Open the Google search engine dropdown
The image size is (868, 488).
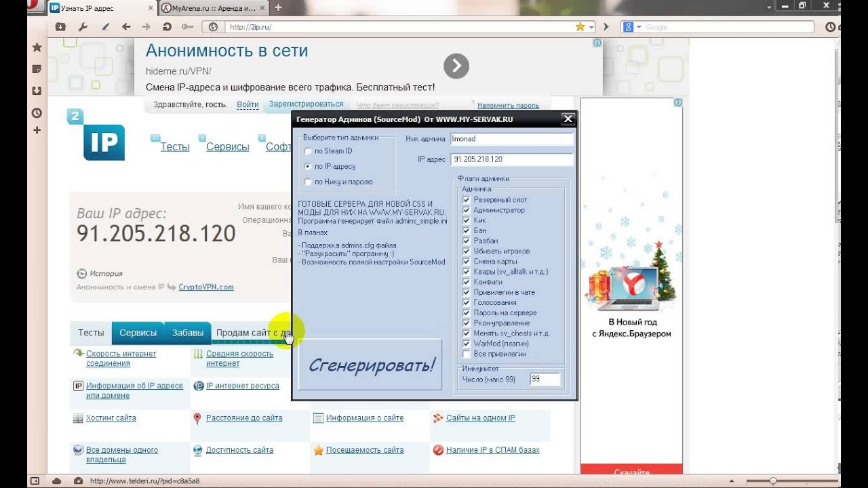[639, 27]
